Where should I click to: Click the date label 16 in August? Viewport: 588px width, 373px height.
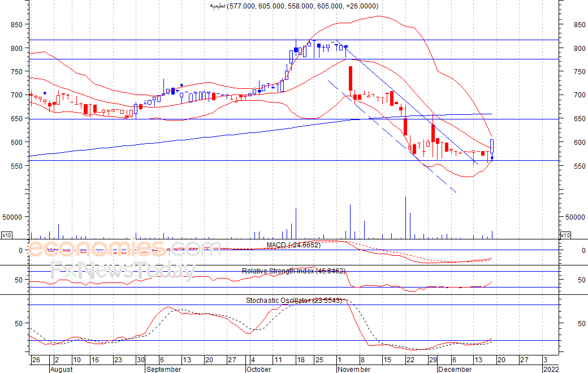click(95, 360)
